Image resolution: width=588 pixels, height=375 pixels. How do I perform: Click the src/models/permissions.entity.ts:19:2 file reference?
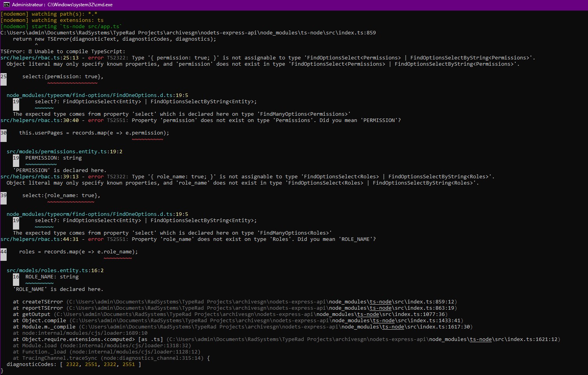(x=65, y=152)
